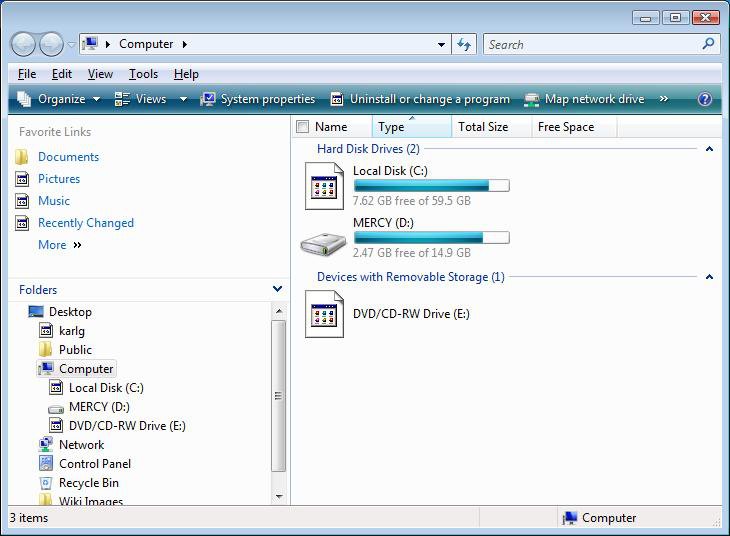Viewport: 730px width, 536px height.
Task: Show more toolbar commands chevron
Action: pyautogui.click(x=664, y=99)
